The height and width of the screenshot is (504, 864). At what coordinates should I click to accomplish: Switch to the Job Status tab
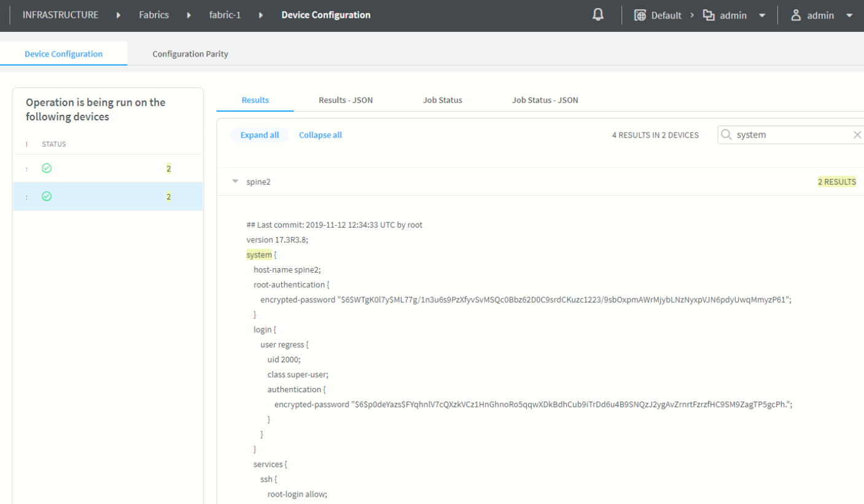pos(443,100)
